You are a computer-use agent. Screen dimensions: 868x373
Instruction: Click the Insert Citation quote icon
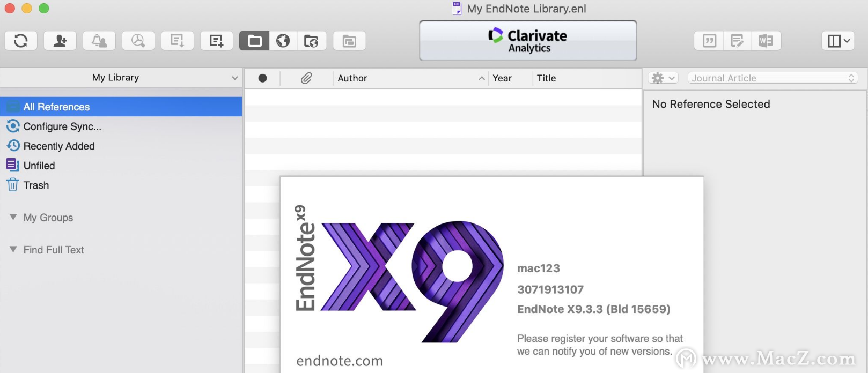[709, 41]
